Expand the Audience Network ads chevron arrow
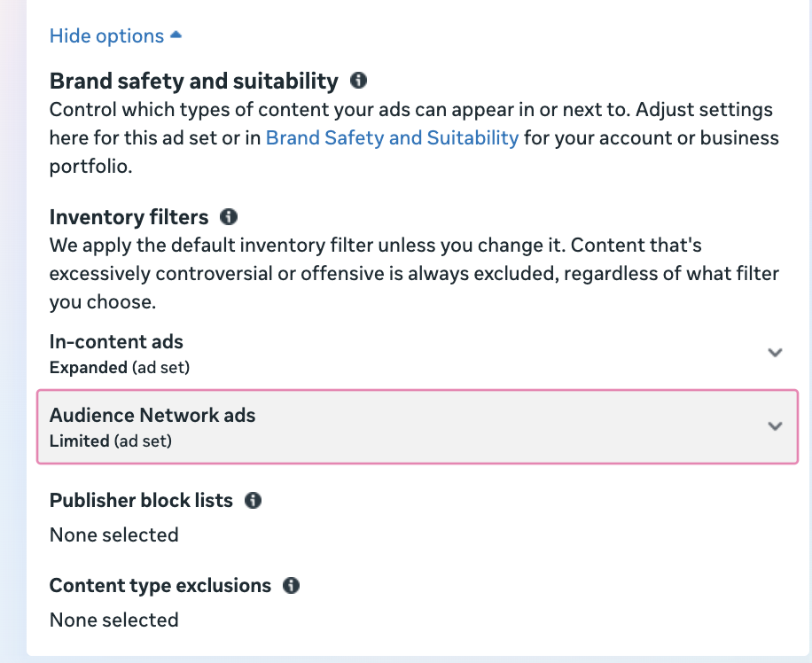 (x=775, y=426)
